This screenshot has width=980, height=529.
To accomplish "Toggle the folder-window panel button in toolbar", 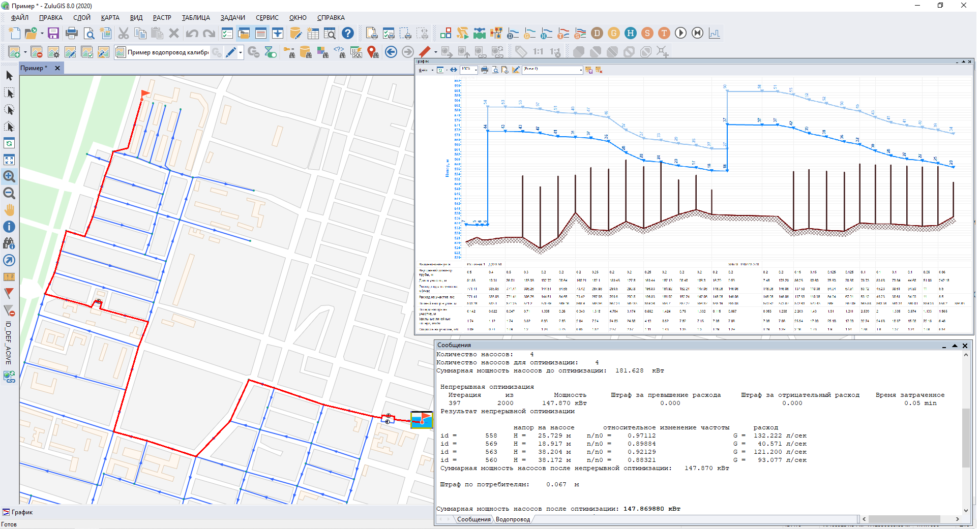I will [244, 34].
